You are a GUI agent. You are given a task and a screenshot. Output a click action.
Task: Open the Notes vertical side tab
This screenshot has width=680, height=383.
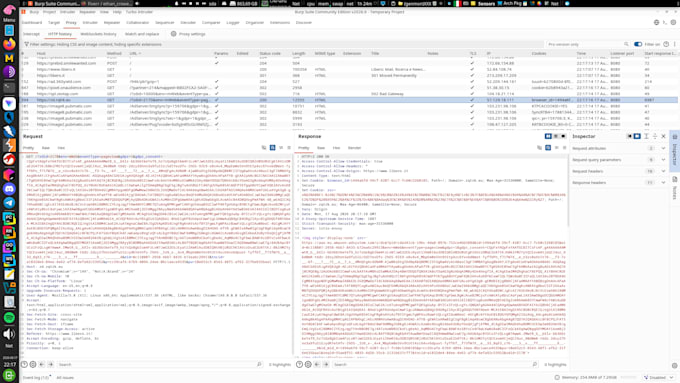click(x=675, y=189)
